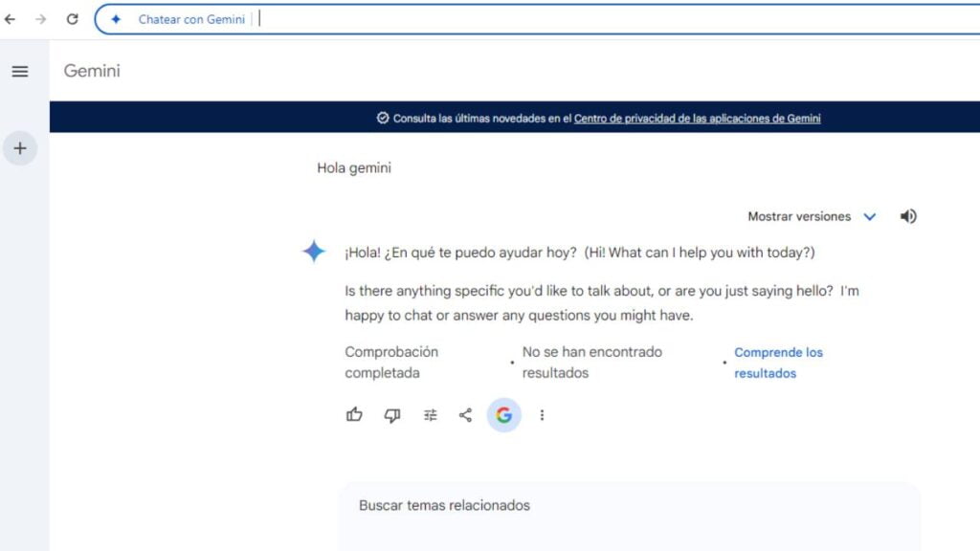The height and width of the screenshot is (551, 980).
Task: Click 'Consulta las últimas novedades en el' banner text
Action: pyautogui.click(x=482, y=118)
